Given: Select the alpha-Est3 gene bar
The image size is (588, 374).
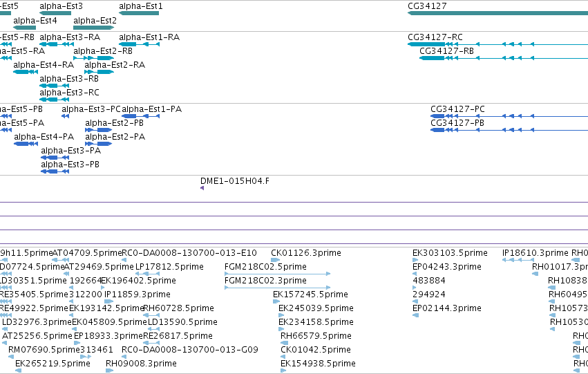Looking at the screenshot, I should [x=55, y=13].
